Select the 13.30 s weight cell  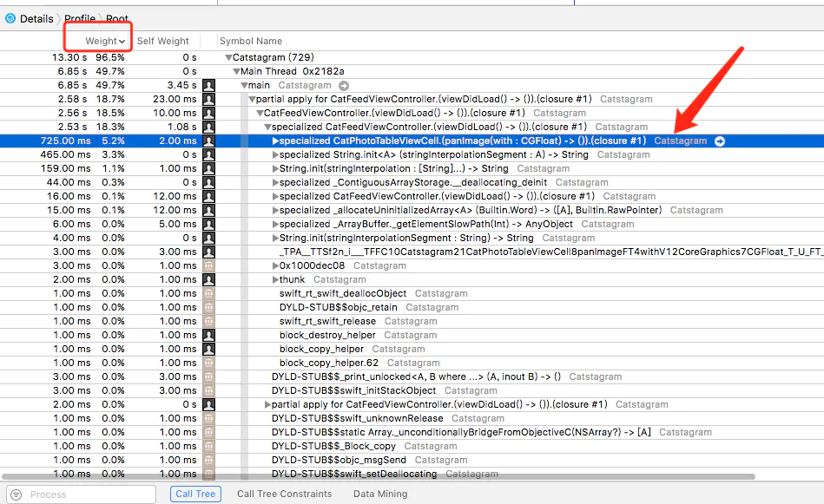(69, 58)
